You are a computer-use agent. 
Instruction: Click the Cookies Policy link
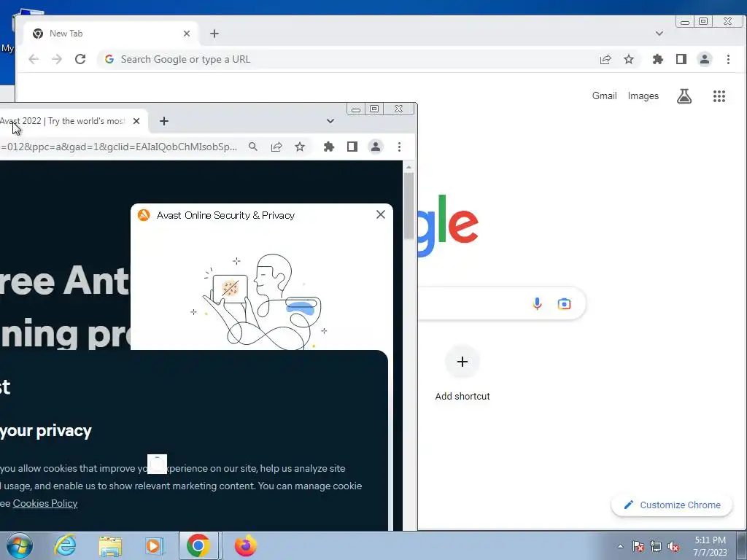[x=44, y=503]
